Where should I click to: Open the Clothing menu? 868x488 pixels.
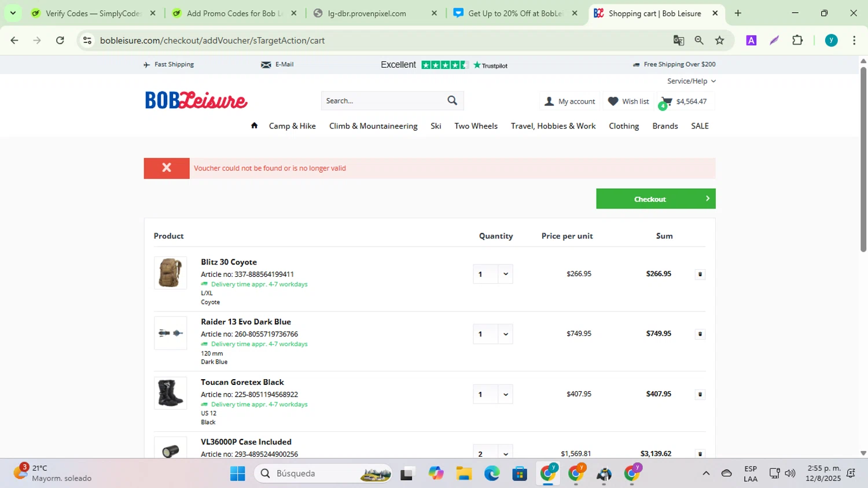click(624, 126)
